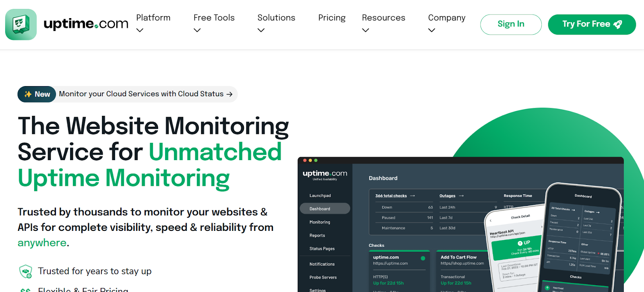
Task: Click the uptime.com logo in dashboard preview
Action: tap(325, 175)
